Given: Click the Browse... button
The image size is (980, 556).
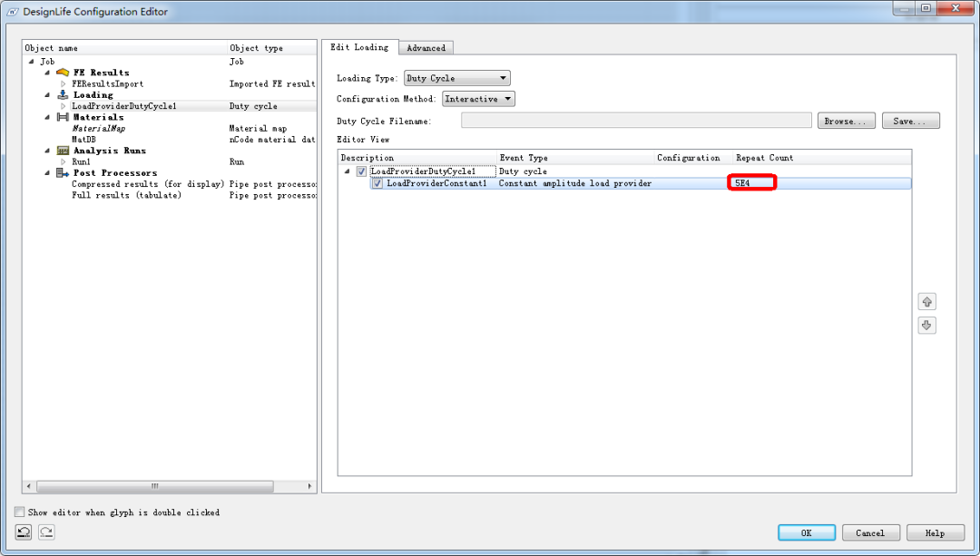Looking at the screenshot, I should pyautogui.click(x=847, y=121).
